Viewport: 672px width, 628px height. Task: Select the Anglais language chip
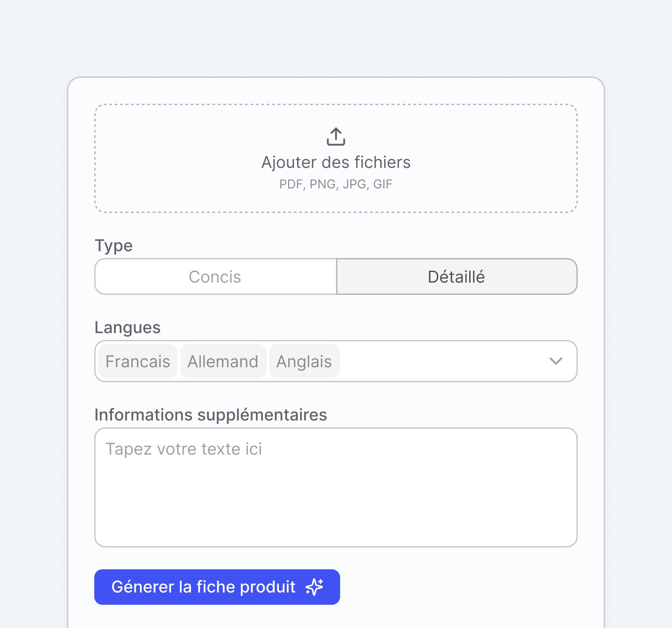click(304, 361)
